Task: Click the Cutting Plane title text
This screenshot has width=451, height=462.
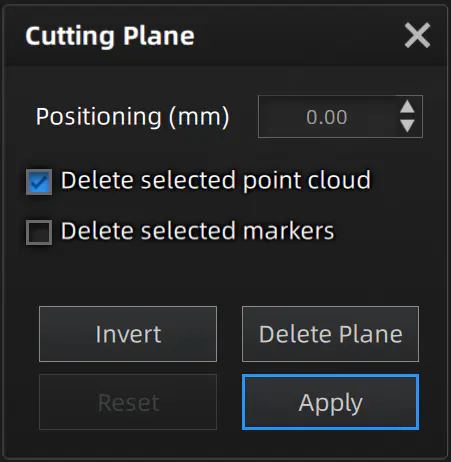Action: click(x=110, y=36)
